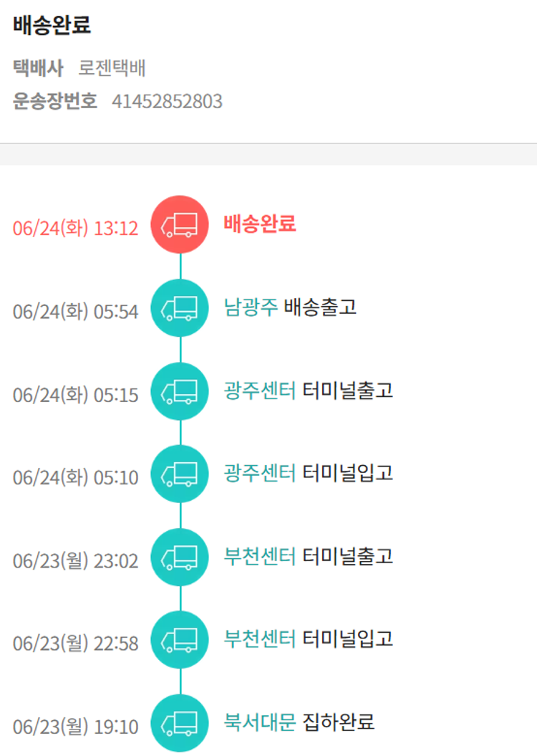Click the red 배송완료 status text
The width and height of the screenshot is (537, 756).
coord(259,224)
